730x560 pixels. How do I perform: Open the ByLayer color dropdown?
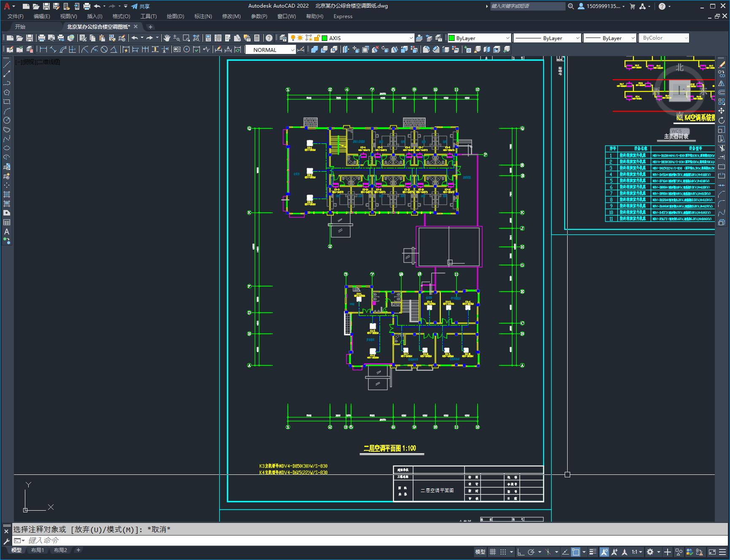pyautogui.click(x=507, y=38)
